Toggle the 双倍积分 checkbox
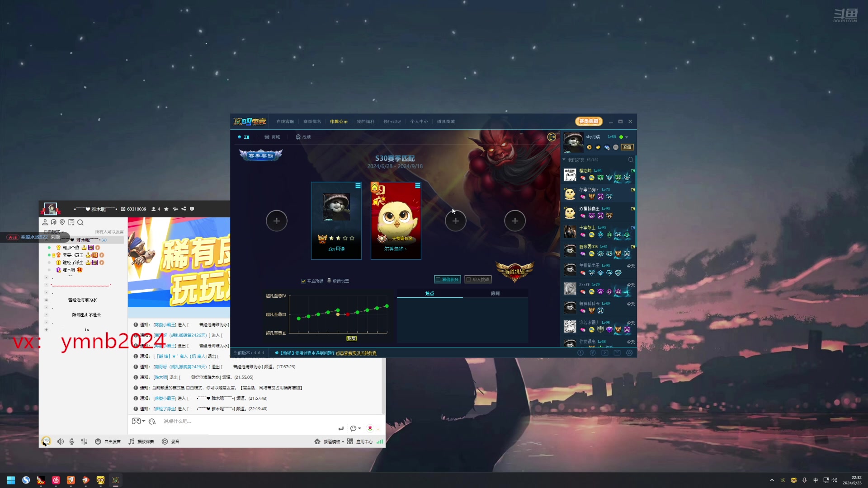The image size is (868, 488). (x=438, y=280)
